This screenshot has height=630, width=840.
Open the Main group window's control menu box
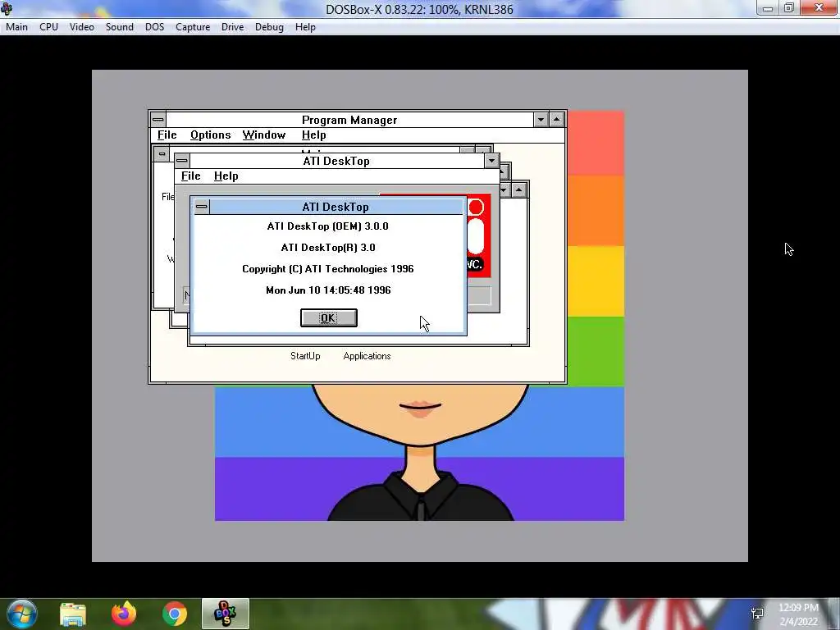pos(162,153)
